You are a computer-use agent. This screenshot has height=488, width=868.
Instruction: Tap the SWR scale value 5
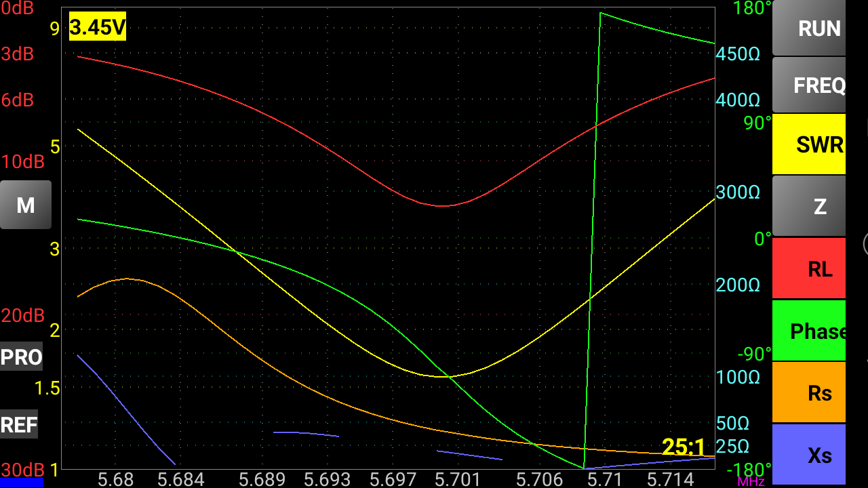[55, 147]
